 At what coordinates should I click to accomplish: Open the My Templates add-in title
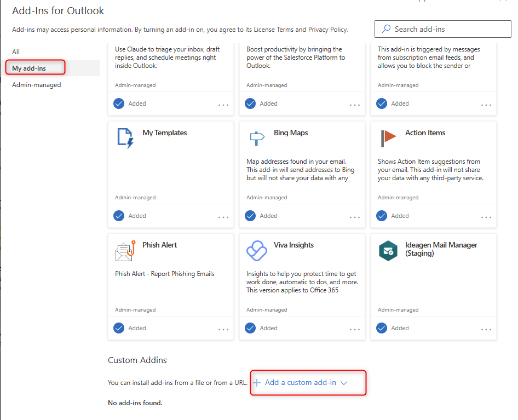[164, 133]
